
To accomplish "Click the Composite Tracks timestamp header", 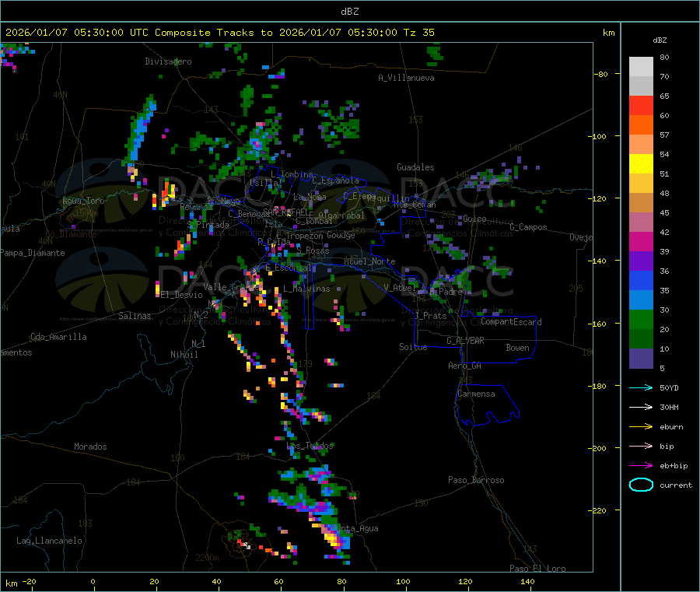I will (x=219, y=33).
